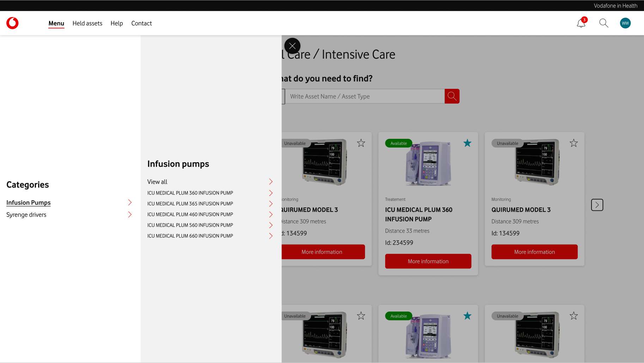Click the Contact menu item
This screenshot has width=644, height=363.
click(x=141, y=23)
